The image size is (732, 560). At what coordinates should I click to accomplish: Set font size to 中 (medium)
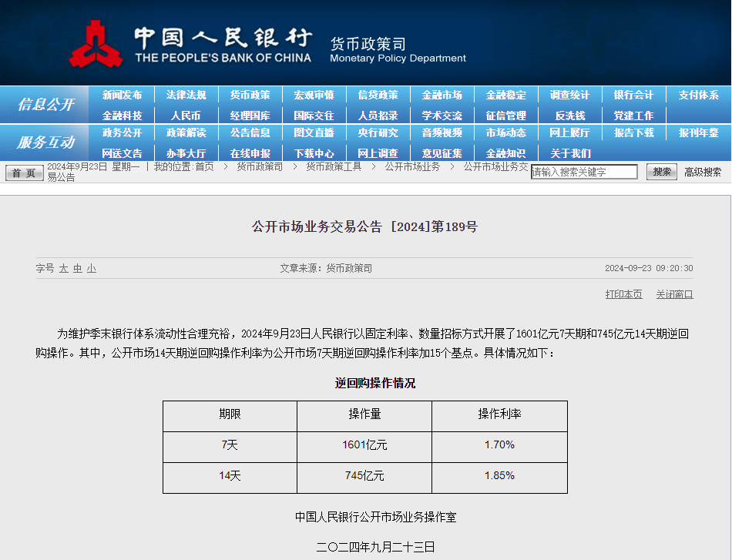[x=78, y=268]
